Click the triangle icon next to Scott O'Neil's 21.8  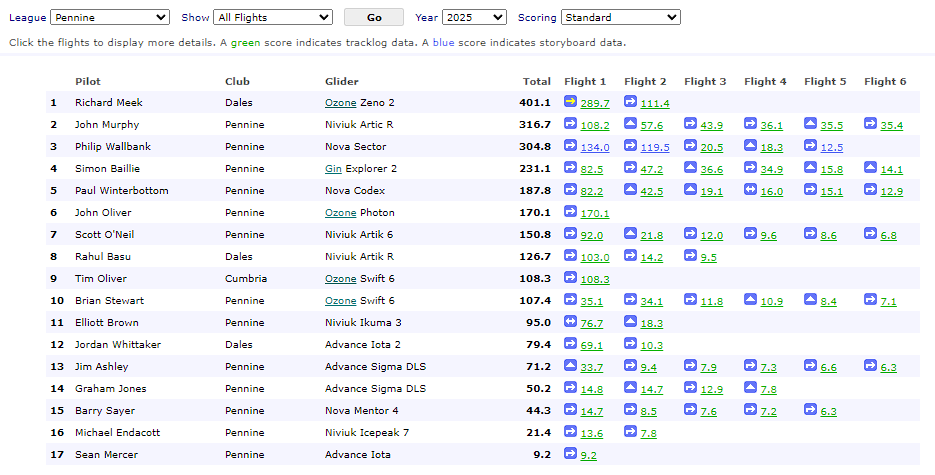pyautogui.click(x=630, y=234)
